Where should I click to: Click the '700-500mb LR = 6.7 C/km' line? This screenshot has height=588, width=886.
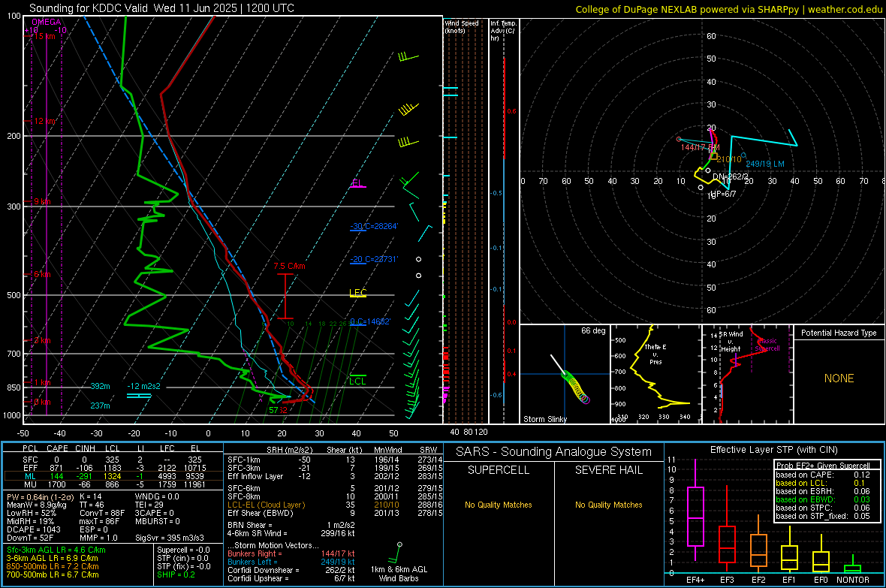53,574
